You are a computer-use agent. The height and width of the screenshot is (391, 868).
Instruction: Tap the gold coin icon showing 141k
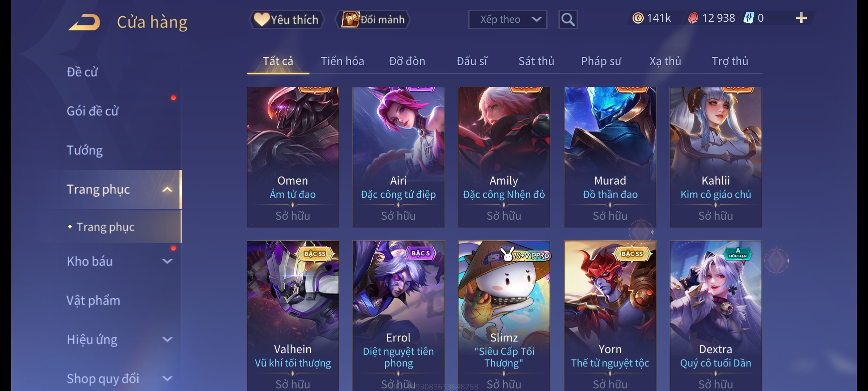coord(638,18)
